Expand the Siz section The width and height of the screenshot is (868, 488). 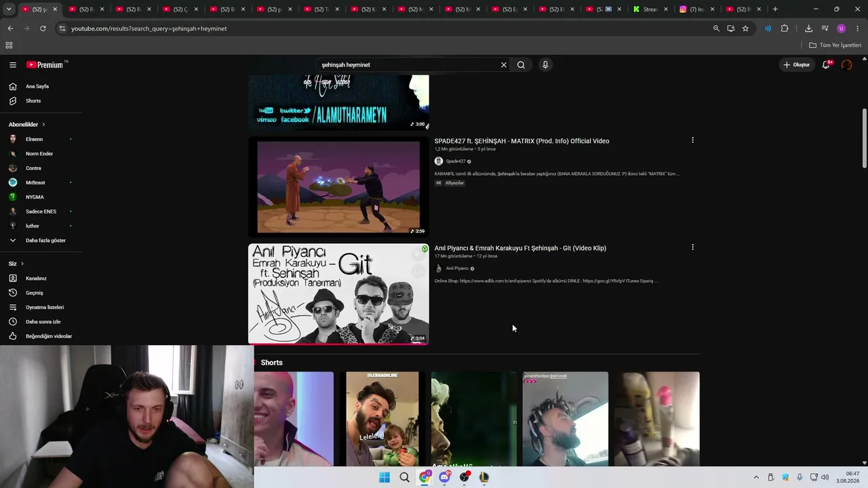[x=16, y=264]
